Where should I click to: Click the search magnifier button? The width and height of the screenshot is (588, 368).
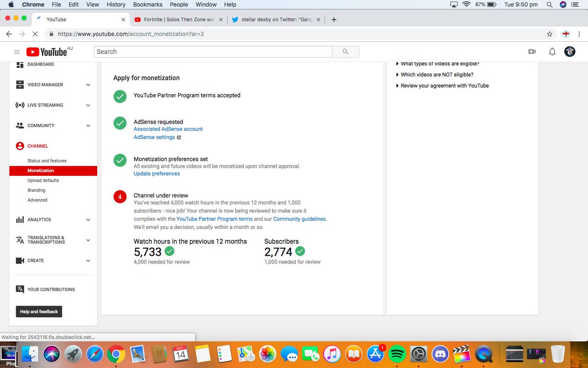(x=345, y=52)
